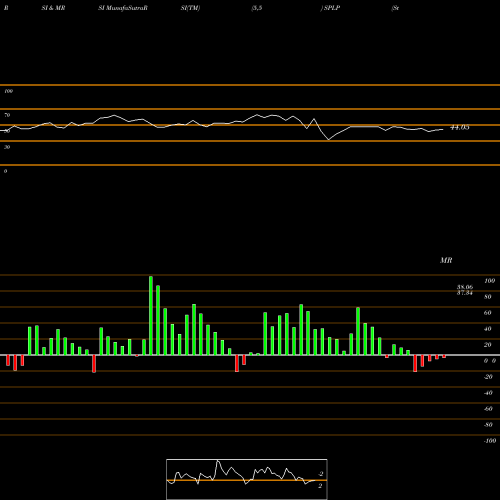The image size is (500, 500).
Task: Click the 37.84 value in MR panel
Action: click(465, 293)
